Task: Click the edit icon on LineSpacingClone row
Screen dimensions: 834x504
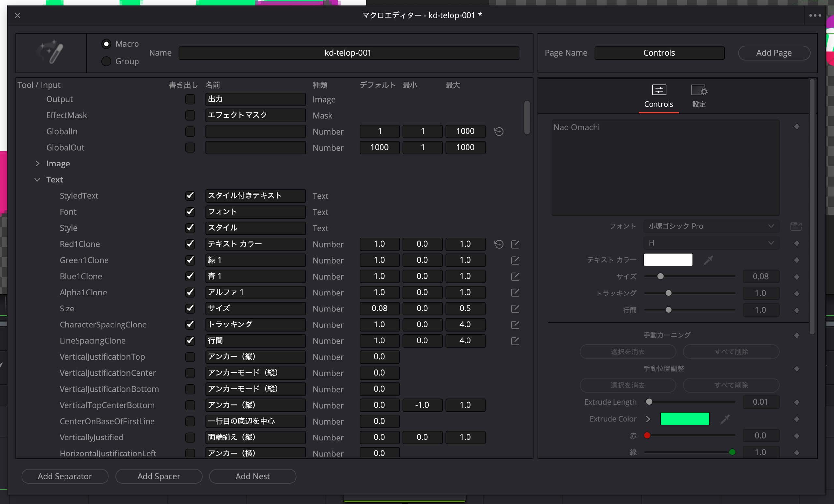Action: pyautogui.click(x=515, y=340)
